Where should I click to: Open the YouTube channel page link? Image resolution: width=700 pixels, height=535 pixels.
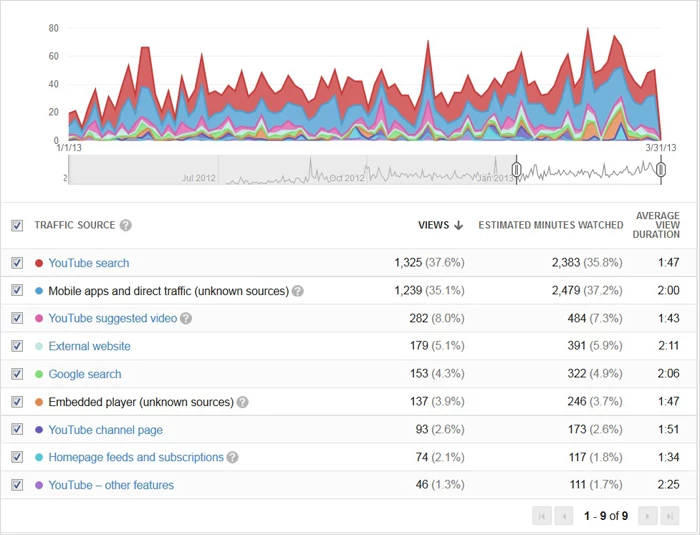click(x=106, y=430)
